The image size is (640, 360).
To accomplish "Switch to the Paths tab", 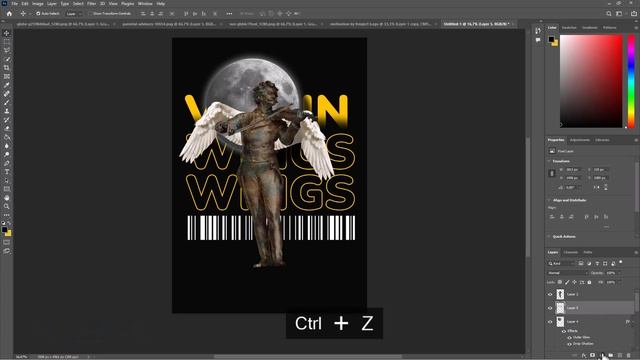I will (588, 252).
